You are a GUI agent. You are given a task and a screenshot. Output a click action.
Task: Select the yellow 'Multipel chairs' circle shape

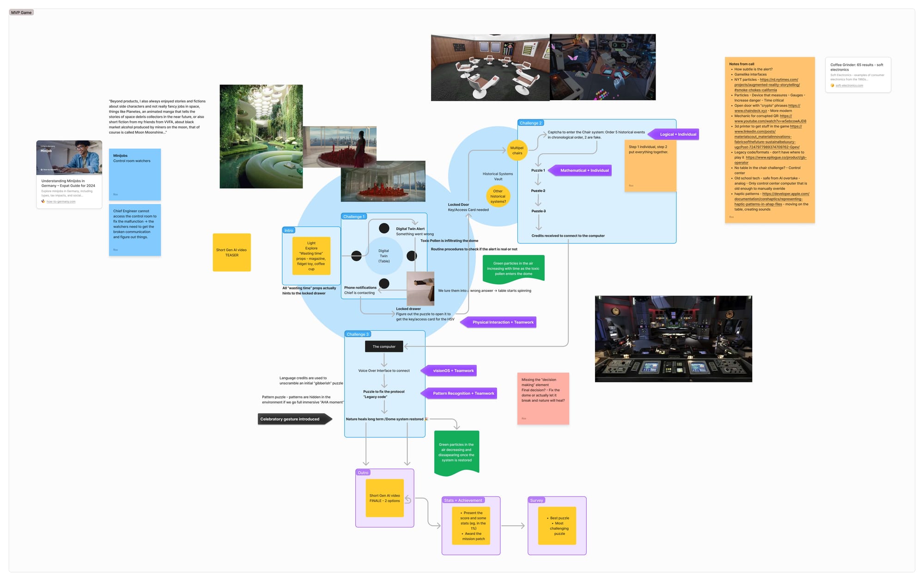coord(517,150)
